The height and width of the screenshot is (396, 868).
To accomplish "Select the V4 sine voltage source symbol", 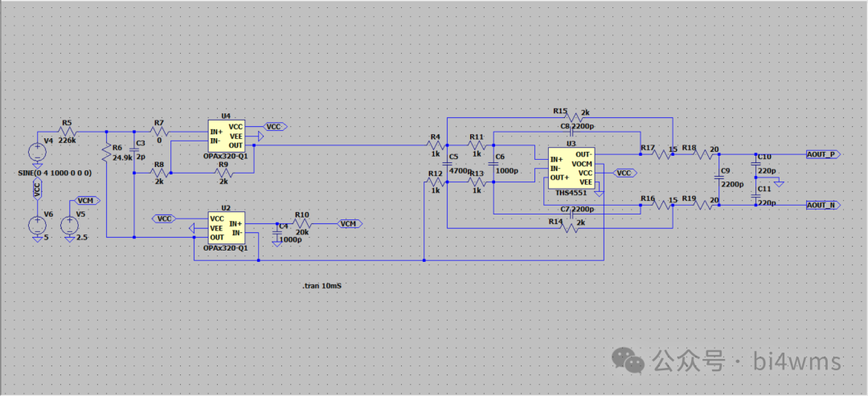I will coord(37,153).
